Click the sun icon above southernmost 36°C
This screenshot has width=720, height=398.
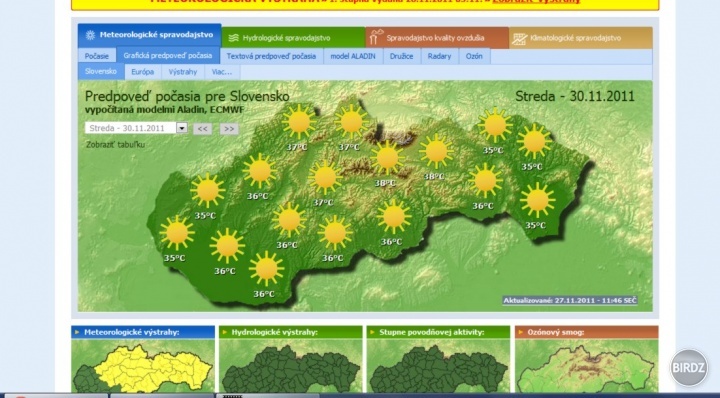click(x=266, y=269)
